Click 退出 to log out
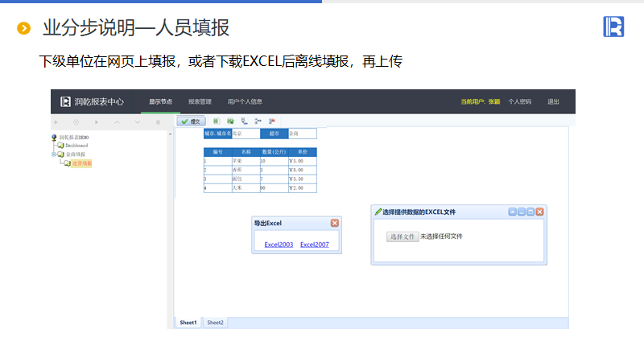Viewport: 644px width, 362px height. 553,102
